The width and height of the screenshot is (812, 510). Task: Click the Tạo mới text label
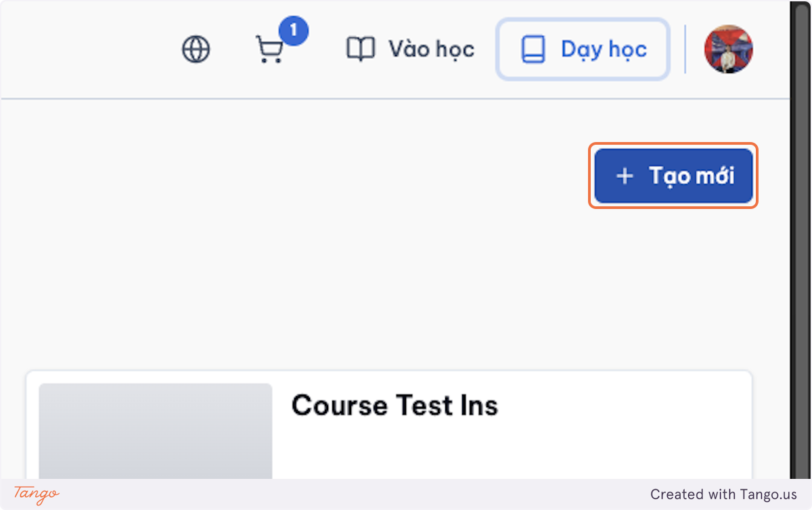692,176
